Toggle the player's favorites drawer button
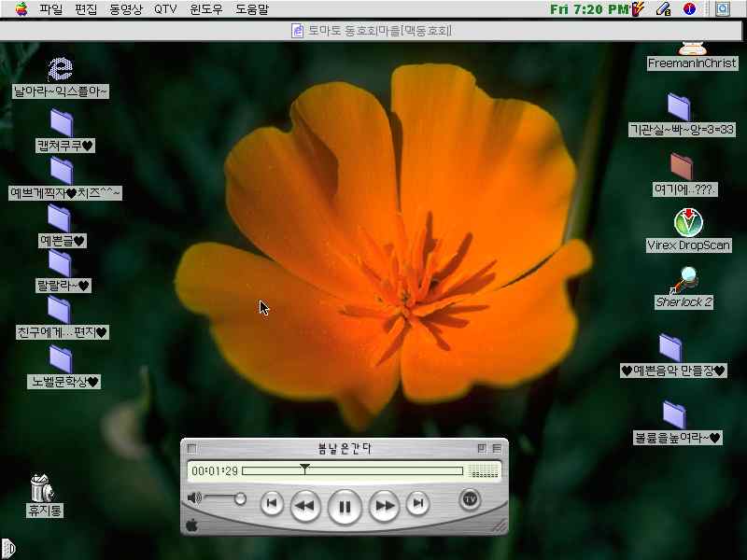Viewport: 747px width, 560px height. 497,448
